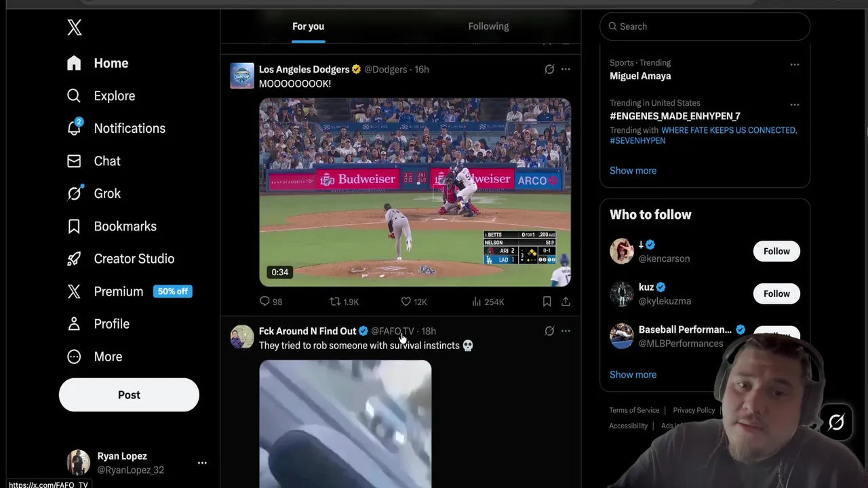The image size is (868, 488).
Task: Open Miguel Amaya trending topic
Action: 640,76
